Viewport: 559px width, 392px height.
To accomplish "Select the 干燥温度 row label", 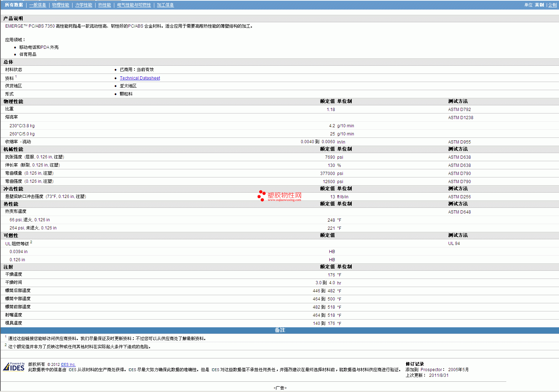I will [13, 274].
